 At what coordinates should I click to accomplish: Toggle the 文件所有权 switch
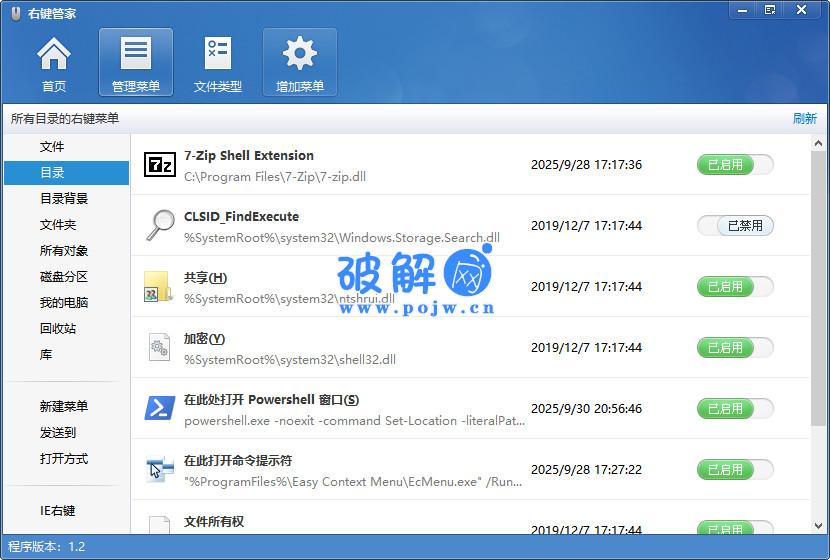pyautogui.click(x=735, y=527)
